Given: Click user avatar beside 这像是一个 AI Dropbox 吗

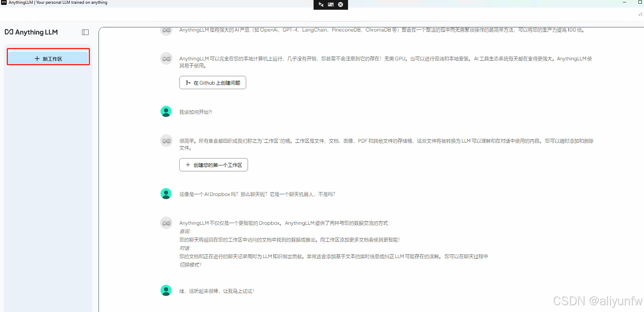Looking at the screenshot, I should click(166, 193).
